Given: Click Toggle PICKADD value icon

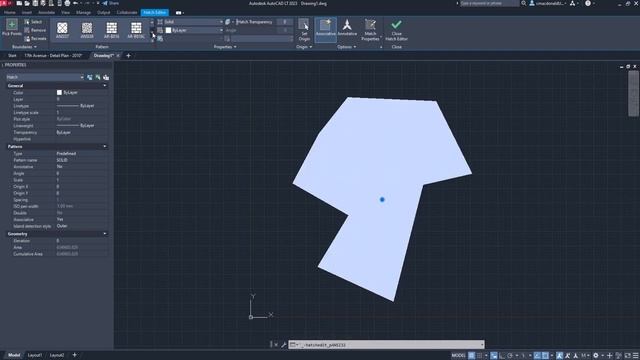Looking at the screenshot, I should 89,77.
